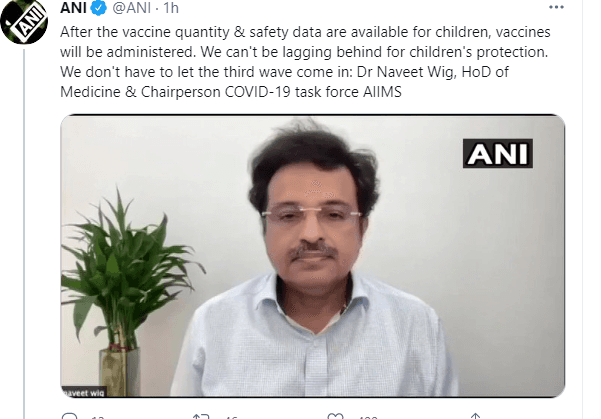
Task: Open tweet by clicking 'After the vaccine quantity' line
Action: [x=305, y=32]
